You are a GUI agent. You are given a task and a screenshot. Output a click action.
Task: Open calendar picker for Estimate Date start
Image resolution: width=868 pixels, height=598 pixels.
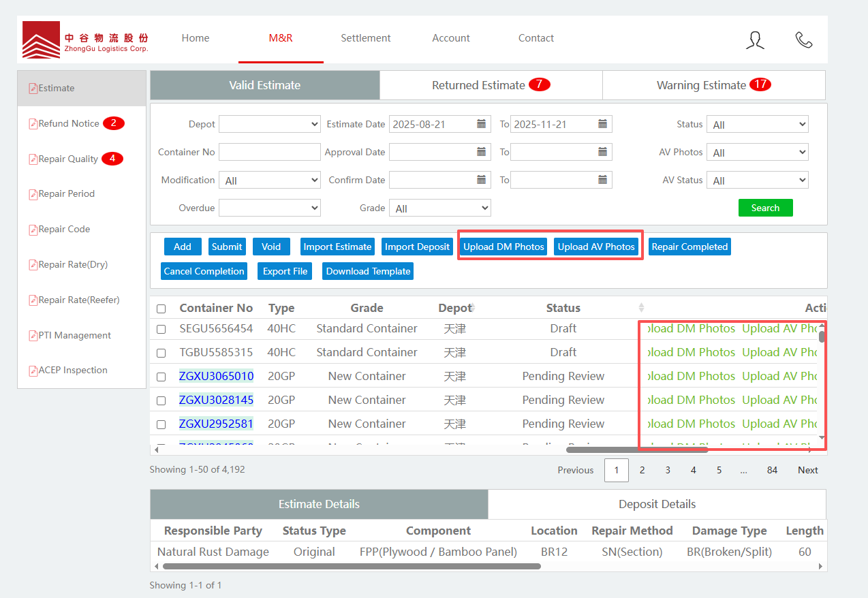coord(482,124)
